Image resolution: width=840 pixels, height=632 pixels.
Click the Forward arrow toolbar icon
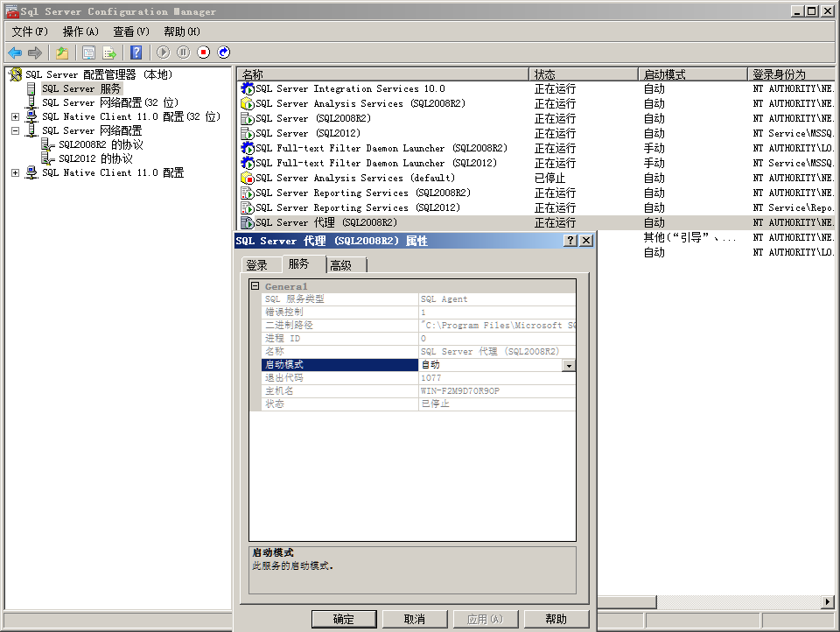pos(35,53)
